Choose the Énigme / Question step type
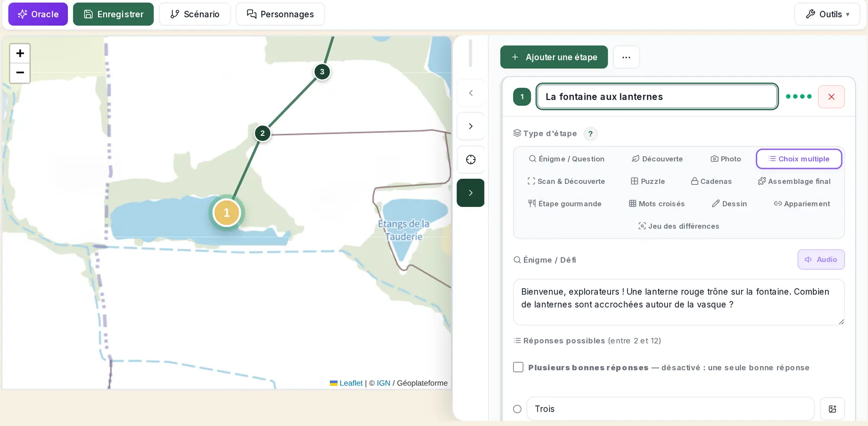The width and height of the screenshot is (868, 426). point(566,159)
